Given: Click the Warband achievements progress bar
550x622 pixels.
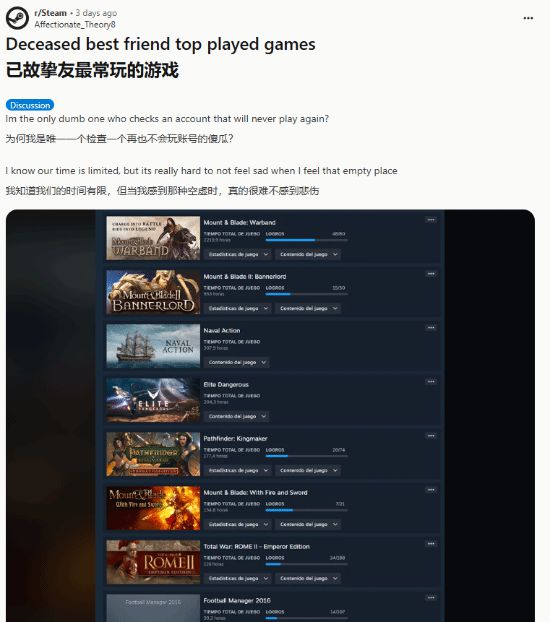Looking at the screenshot, I should pos(307,240).
